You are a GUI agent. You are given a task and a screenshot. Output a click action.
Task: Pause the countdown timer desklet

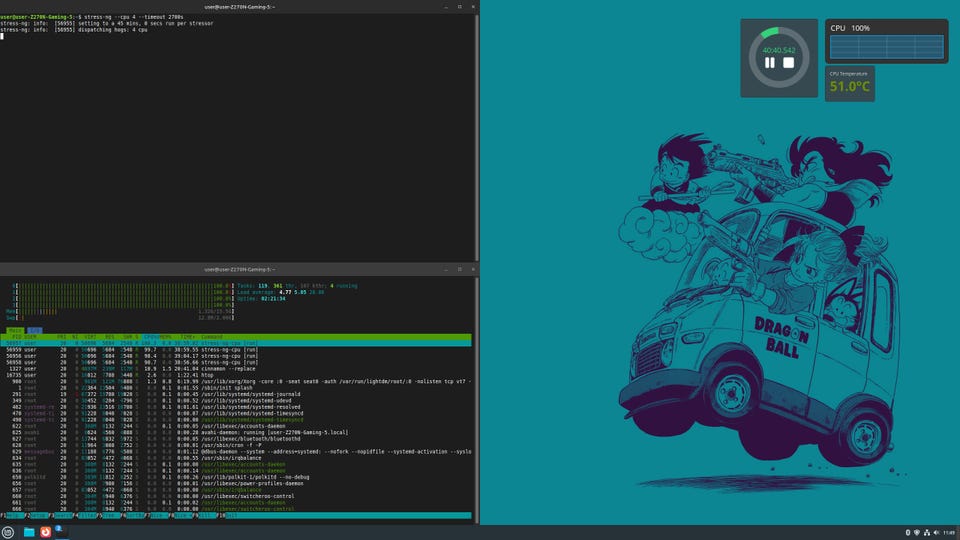(x=770, y=62)
